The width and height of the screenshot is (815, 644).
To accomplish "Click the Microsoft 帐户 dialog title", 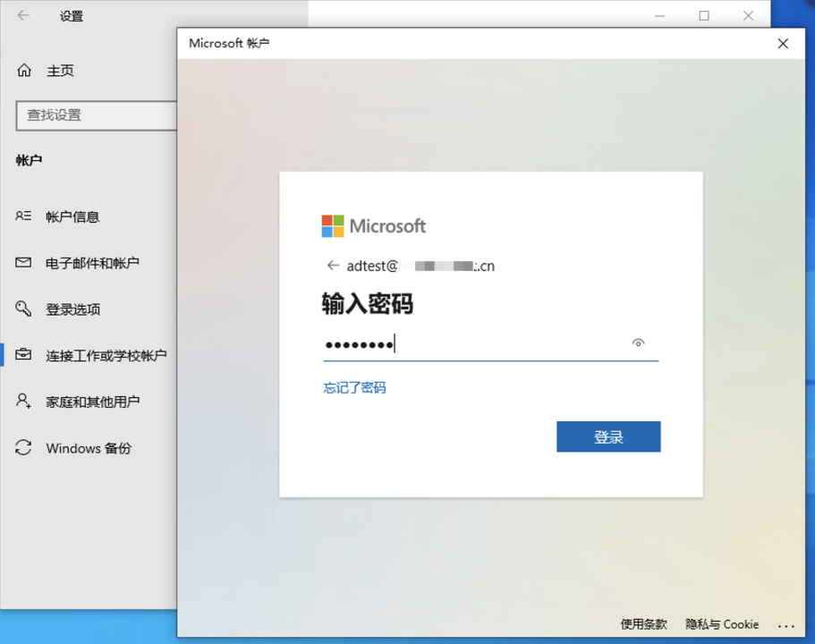I will [x=229, y=43].
